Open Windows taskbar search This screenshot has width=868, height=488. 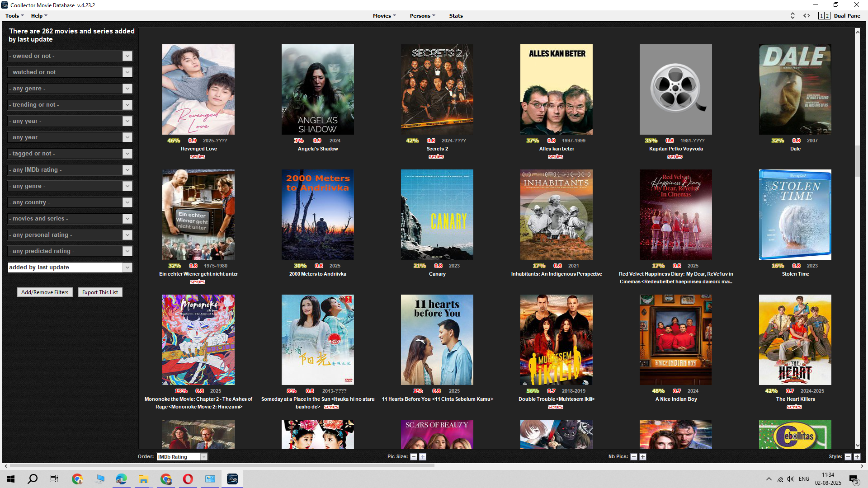pos(33,479)
